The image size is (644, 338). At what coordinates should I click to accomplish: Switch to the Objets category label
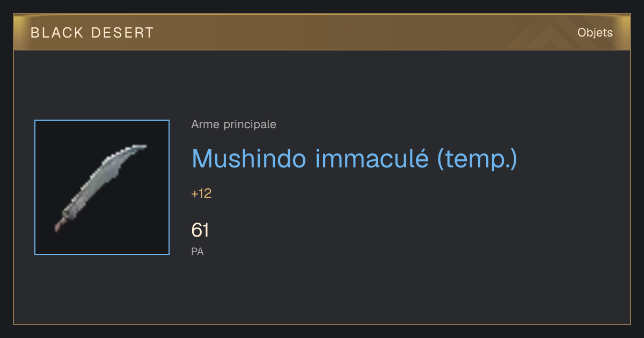tap(595, 33)
